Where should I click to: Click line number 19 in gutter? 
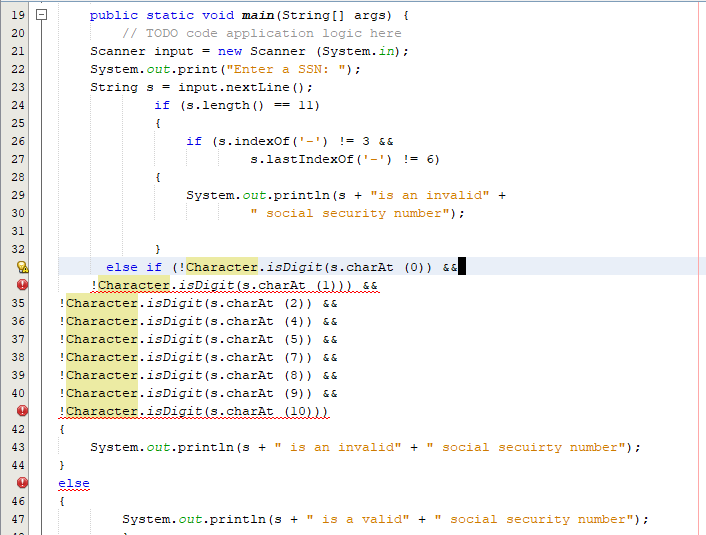[x=18, y=15]
